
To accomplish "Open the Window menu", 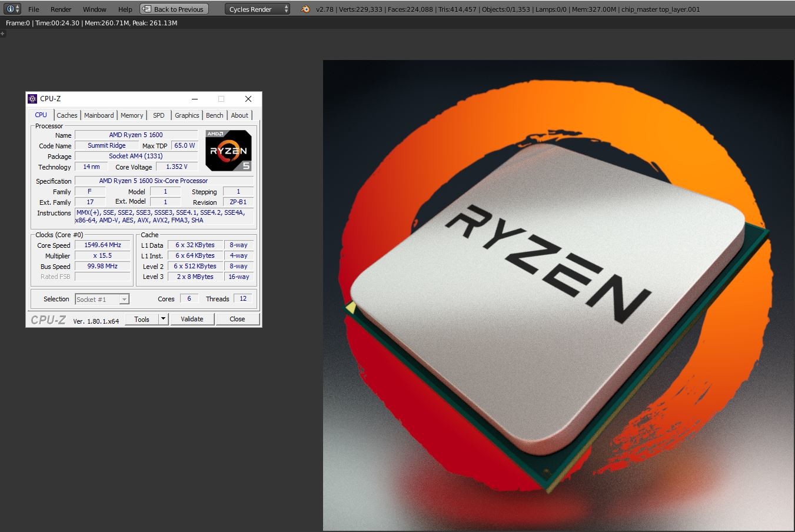I will [x=94, y=9].
